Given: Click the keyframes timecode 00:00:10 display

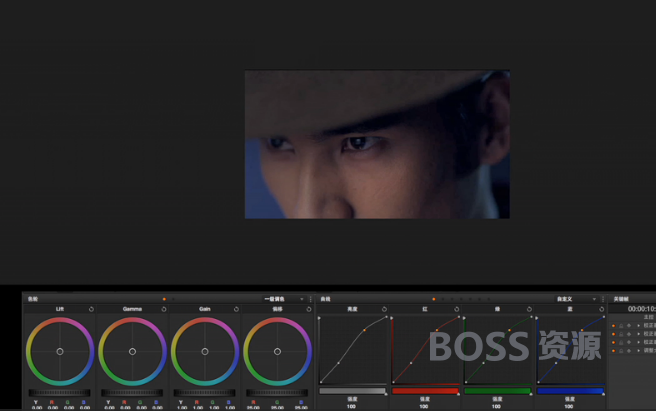Looking at the screenshot, I should [x=641, y=309].
